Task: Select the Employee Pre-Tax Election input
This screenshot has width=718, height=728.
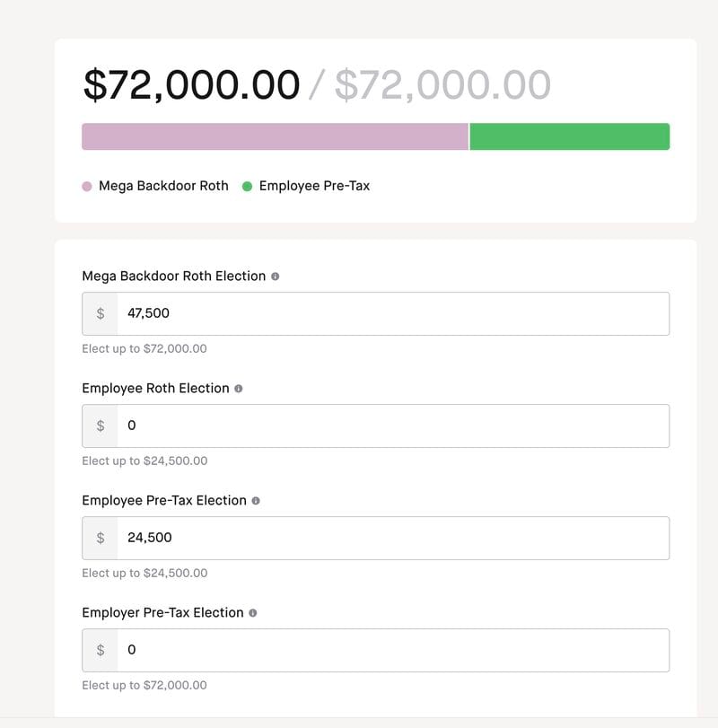Action: coord(393,538)
